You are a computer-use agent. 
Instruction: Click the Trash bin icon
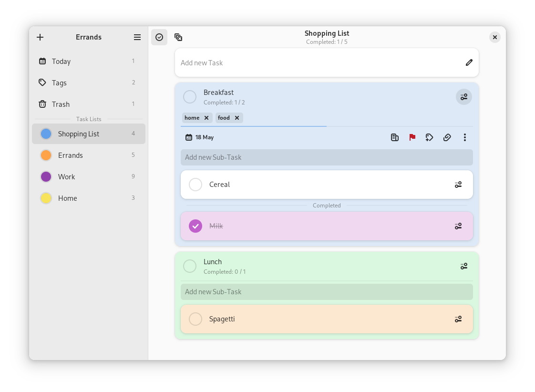coord(42,104)
